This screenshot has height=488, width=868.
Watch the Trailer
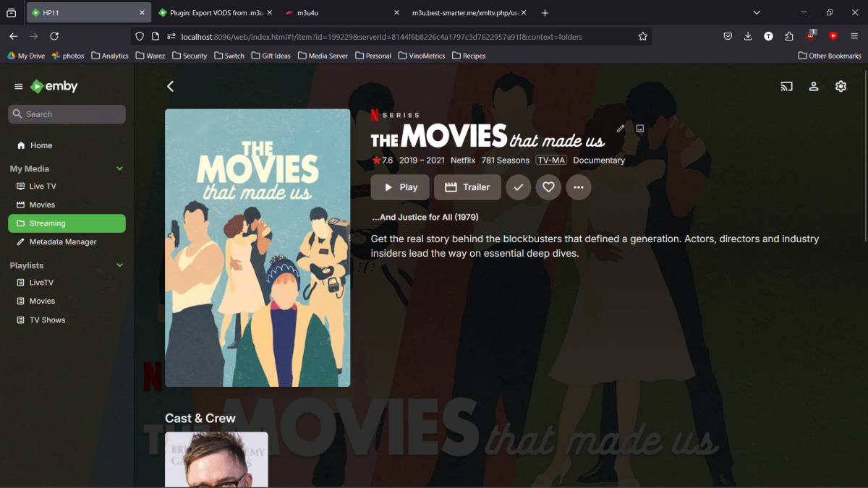pos(467,187)
